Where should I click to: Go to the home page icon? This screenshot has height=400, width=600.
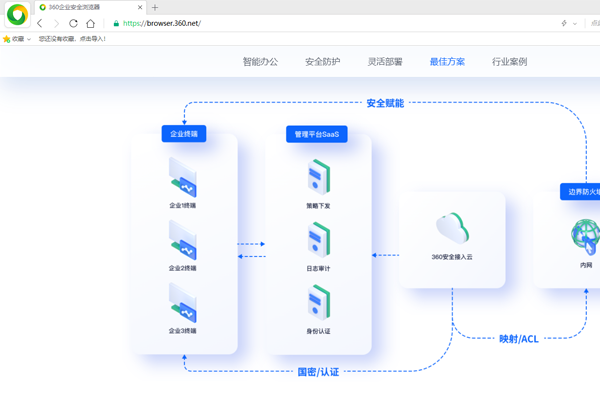pos(90,23)
